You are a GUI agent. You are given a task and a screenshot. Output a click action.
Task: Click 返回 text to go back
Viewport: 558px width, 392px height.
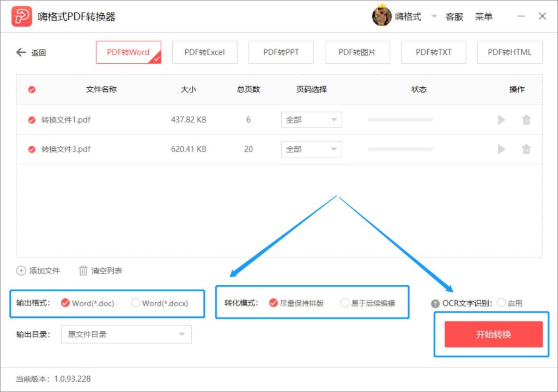pyautogui.click(x=39, y=53)
